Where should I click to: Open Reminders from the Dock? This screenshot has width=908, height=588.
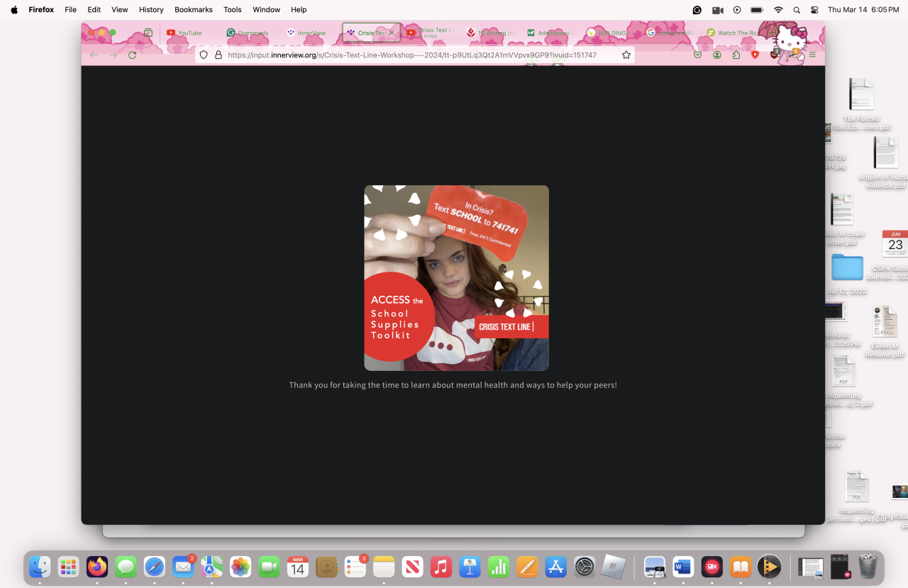tap(355, 567)
